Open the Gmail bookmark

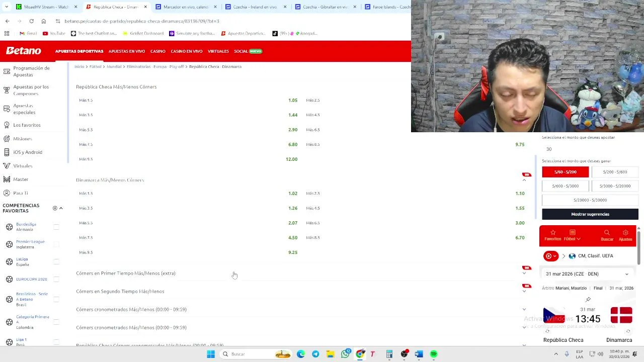pos(28,33)
